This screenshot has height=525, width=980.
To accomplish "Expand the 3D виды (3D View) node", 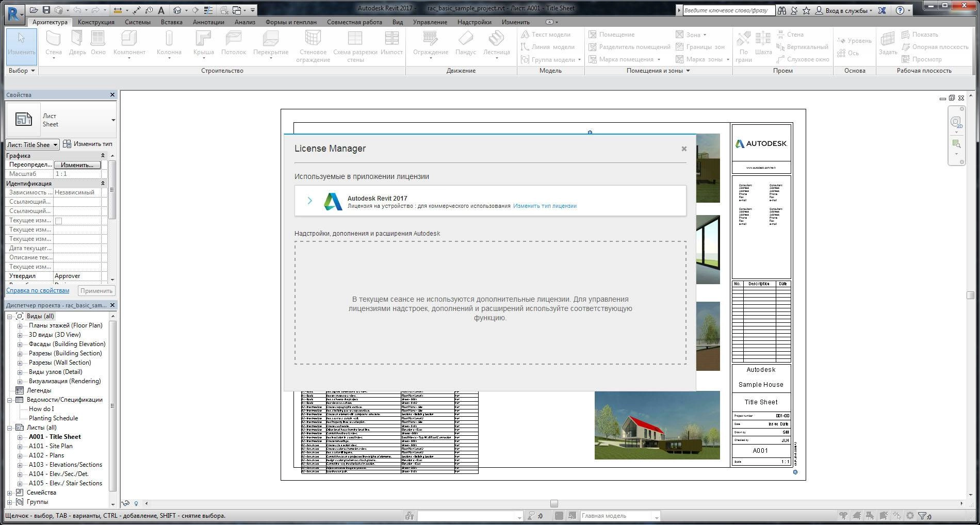I will 20,335.
